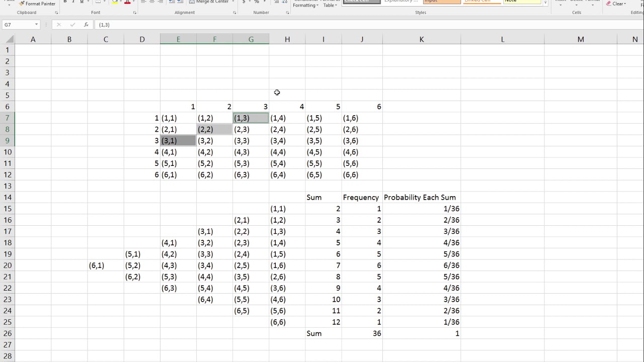Image resolution: width=644 pixels, height=362 pixels.
Task: Select column M header
Action: coord(581,39)
